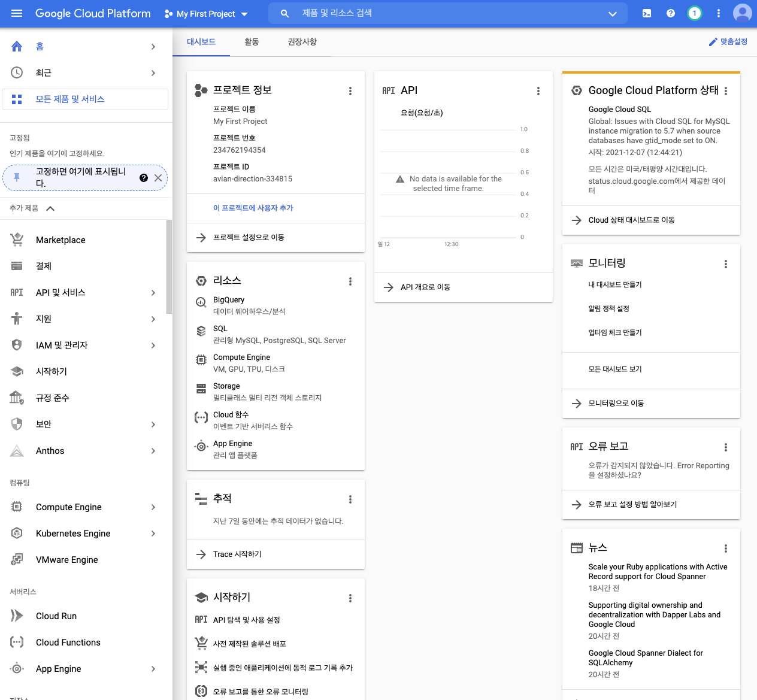Click Cloud 함수 in Resources card
This screenshot has width=757, height=700.
(x=231, y=415)
